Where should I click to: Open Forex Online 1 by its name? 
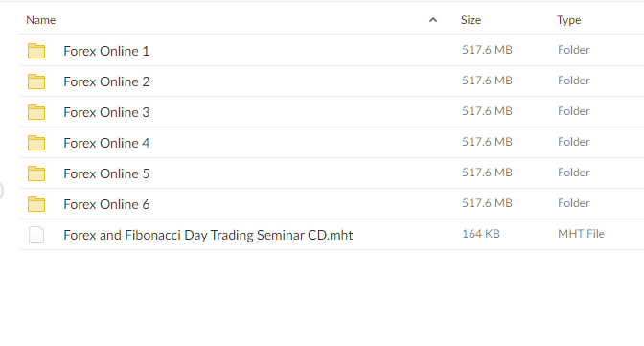[x=106, y=51]
